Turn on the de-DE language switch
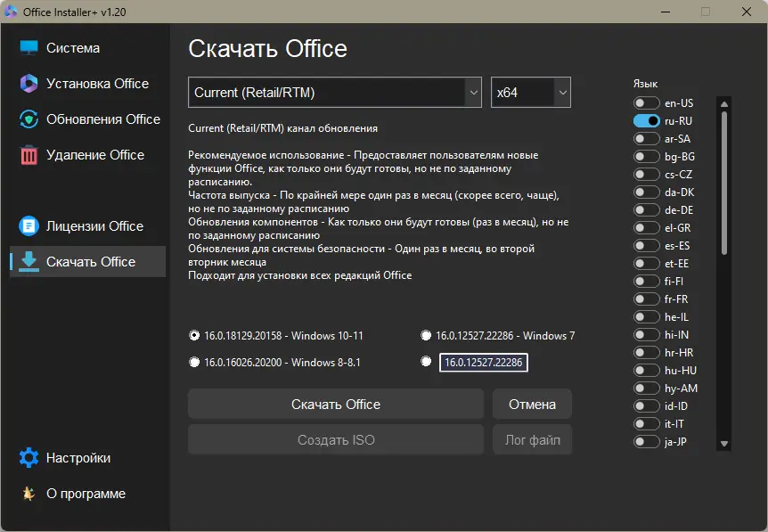The image size is (768, 532). [x=647, y=210]
